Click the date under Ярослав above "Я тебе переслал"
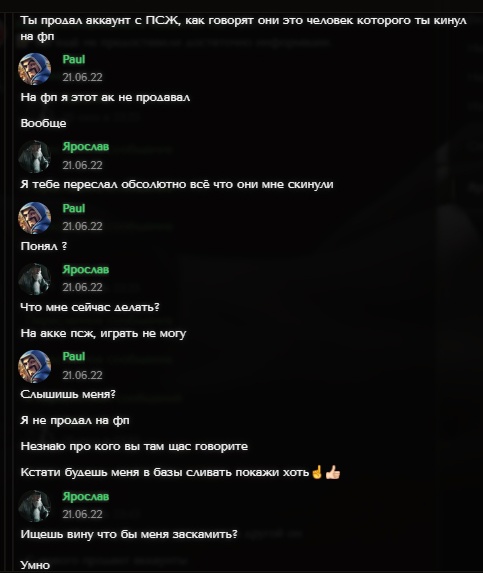Viewport: 483px width, 573px height. [82, 165]
